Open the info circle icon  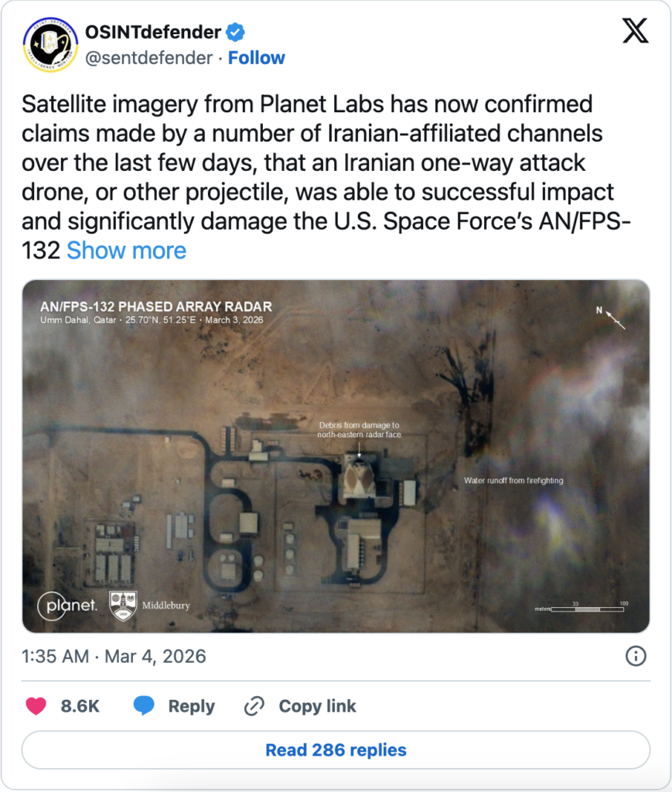635,657
